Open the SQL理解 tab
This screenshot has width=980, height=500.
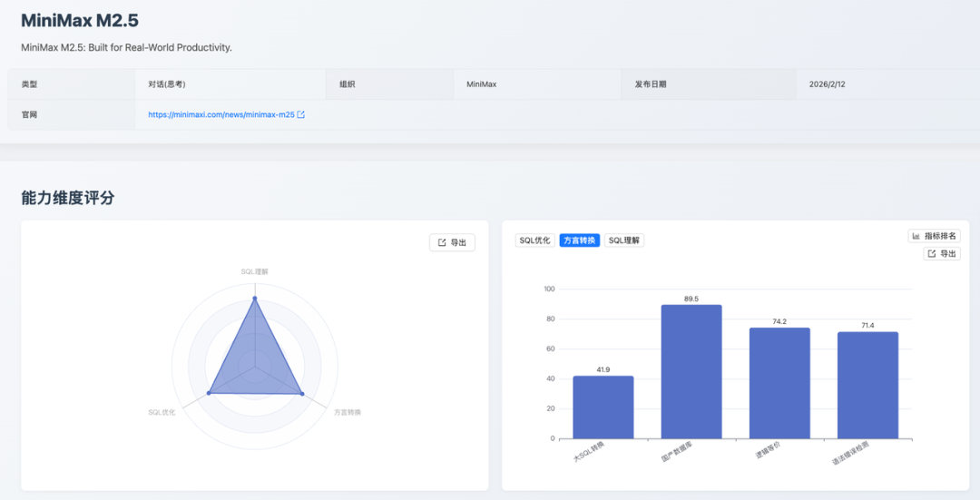click(x=624, y=240)
